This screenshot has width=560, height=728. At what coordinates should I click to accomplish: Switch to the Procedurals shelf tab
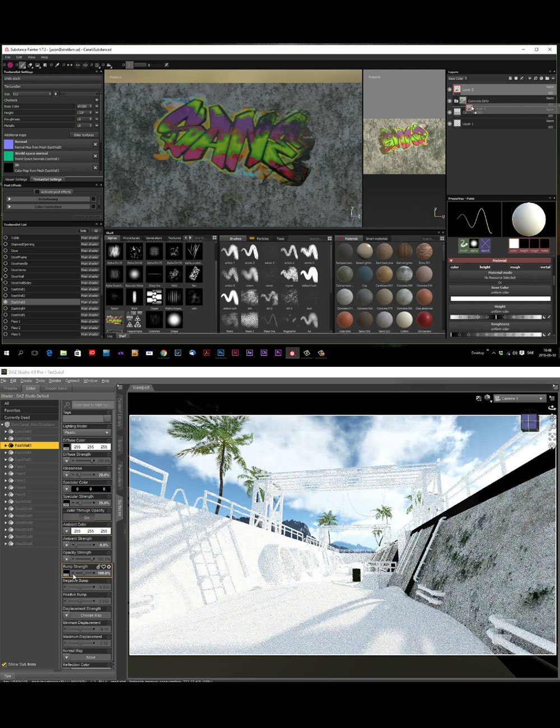131,239
